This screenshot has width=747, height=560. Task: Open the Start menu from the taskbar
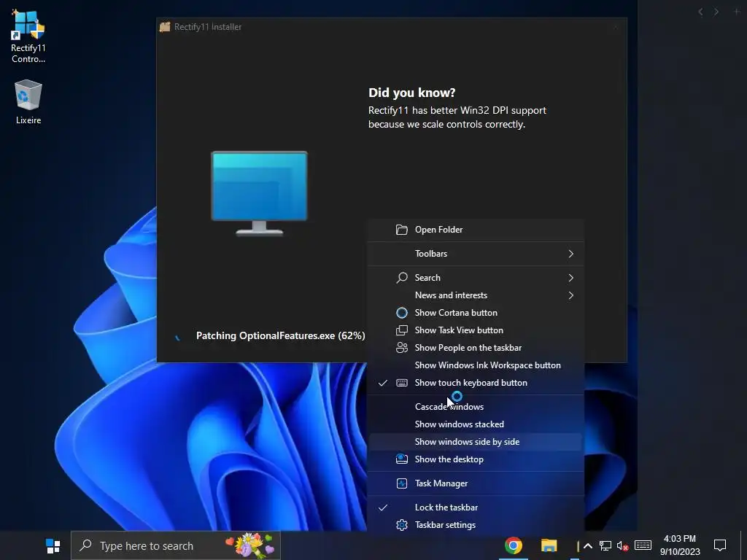click(x=53, y=545)
